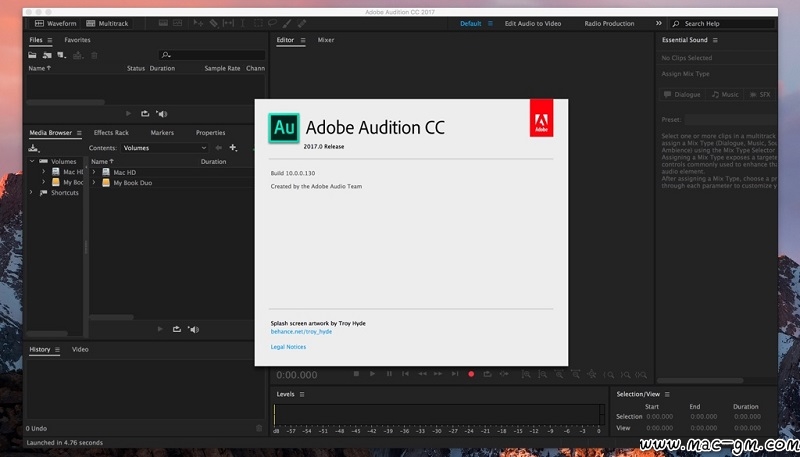
Task: Click the Zoom In Time icon
Action: pyautogui.click(x=559, y=374)
